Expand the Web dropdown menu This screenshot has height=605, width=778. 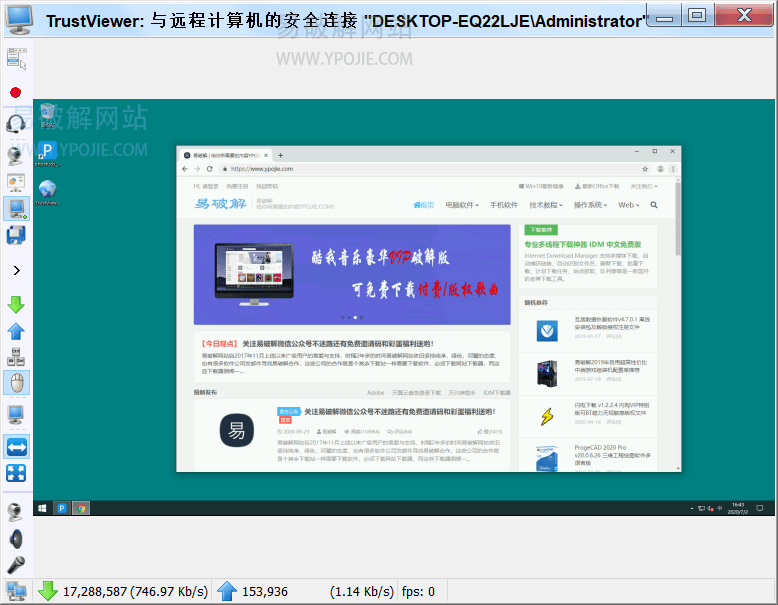point(629,205)
